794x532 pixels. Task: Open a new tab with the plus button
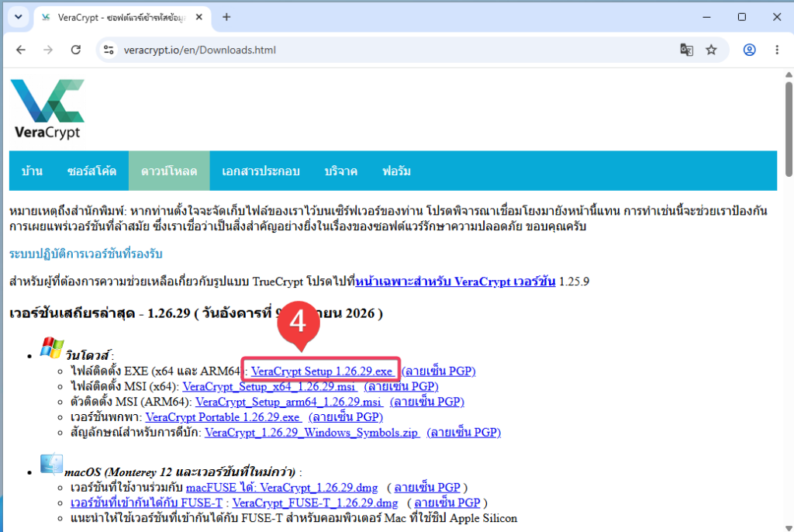pyautogui.click(x=226, y=17)
